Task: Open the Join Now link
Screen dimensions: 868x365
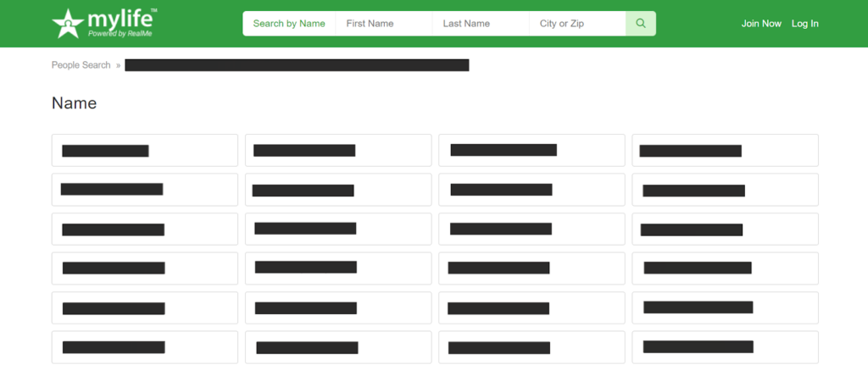Action: click(x=761, y=24)
